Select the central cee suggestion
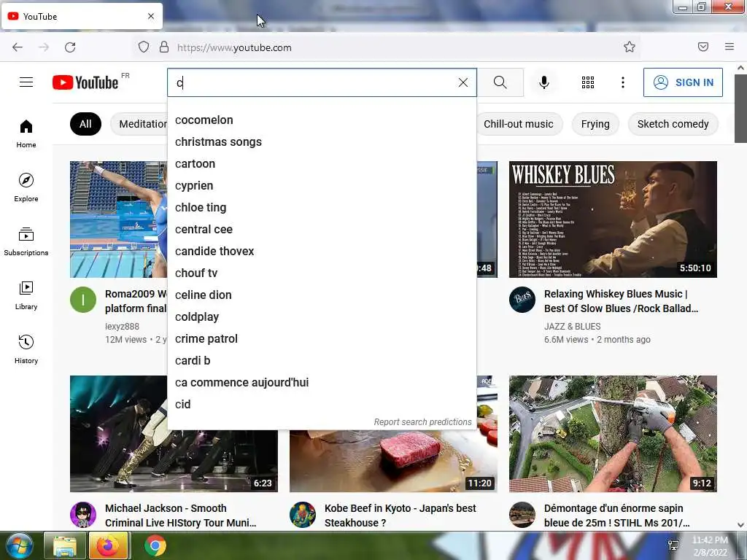The image size is (747, 560). (322, 230)
